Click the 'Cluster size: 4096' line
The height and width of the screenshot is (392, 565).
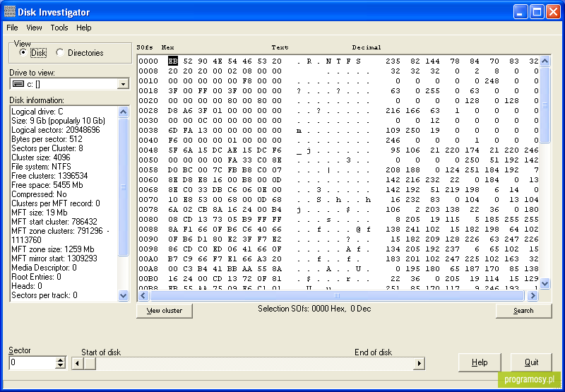click(41, 158)
